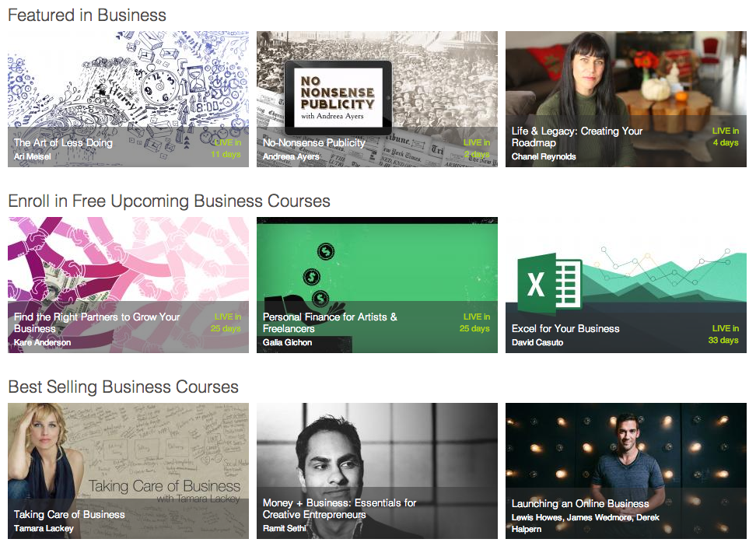The height and width of the screenshot is (546, 756).
Task: Open The Art of Less Doing course title
Action: (63, 143)
